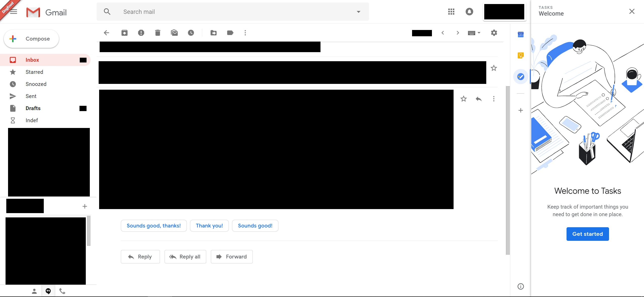Snooze the conversation
Screen dimensions: 644x297
point(191,33)
